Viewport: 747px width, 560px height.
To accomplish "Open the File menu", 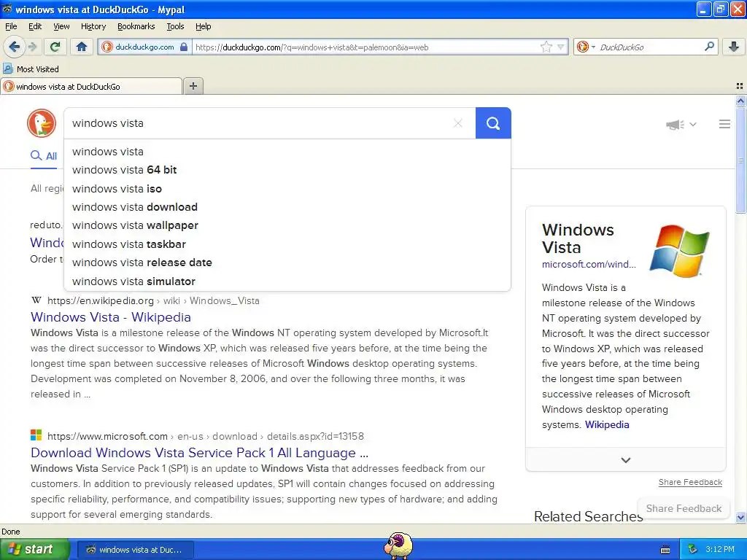I will [11, 26].
